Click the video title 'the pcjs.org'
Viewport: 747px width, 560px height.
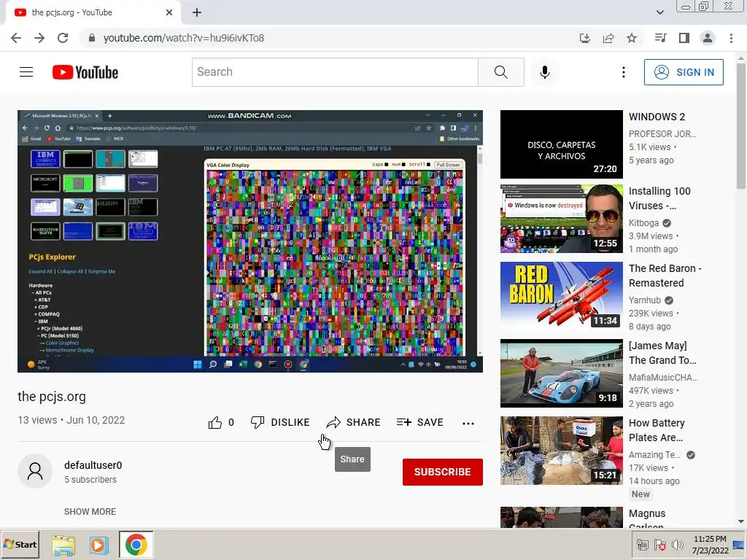click(52, 396)
